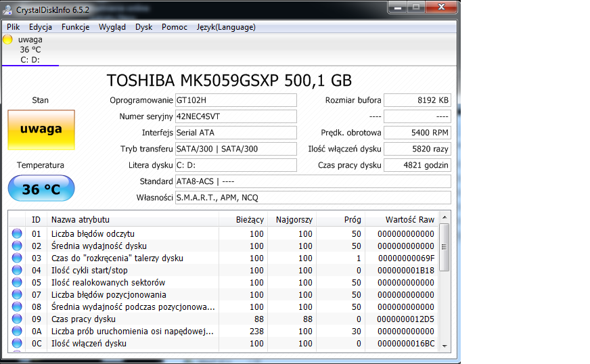Image resolution: width=590 pixels, height=364 pixels.
Task: Click the Nazwa atrybutu column header
Action: [x=133, y=219]
